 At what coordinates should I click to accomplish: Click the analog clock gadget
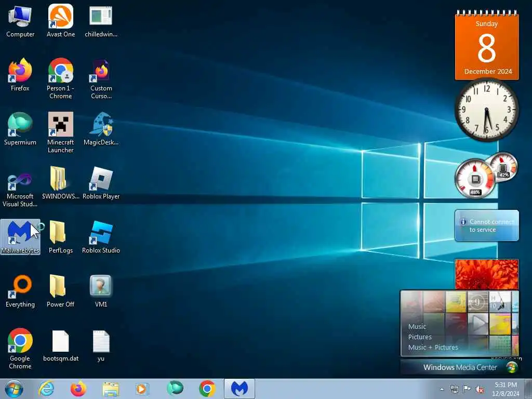pyautogui.click(x=486, y=110)
